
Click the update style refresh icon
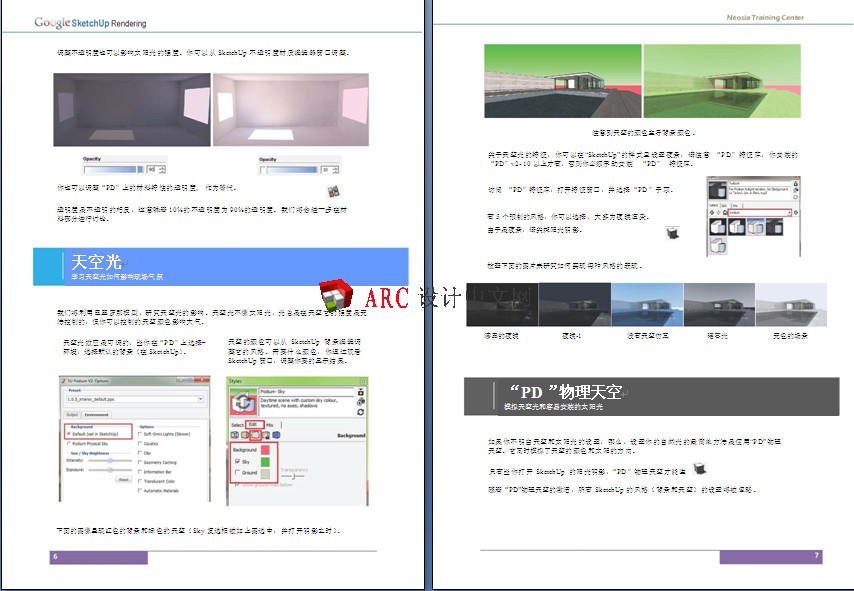361,412
